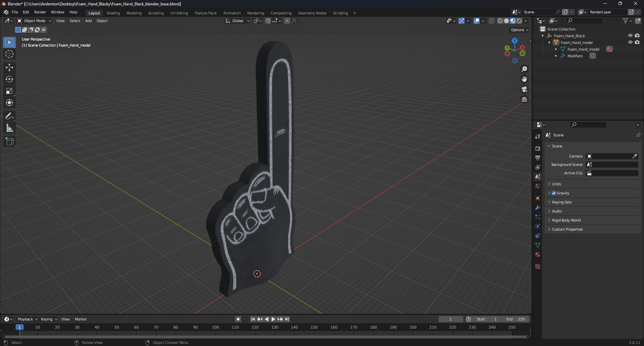Open the Render properties tab

(x=538, y=148)
